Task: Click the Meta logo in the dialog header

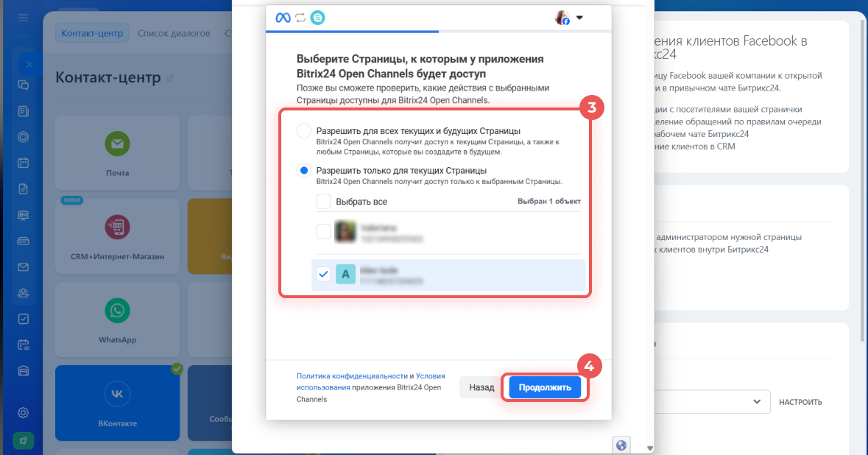Action: 283,18
